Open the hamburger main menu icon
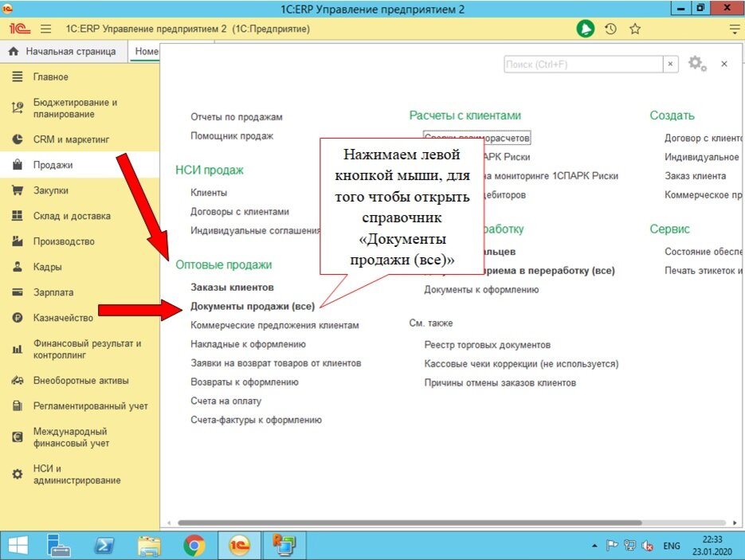This screenshot has width=745, height=560. click(x=45, y=29)
